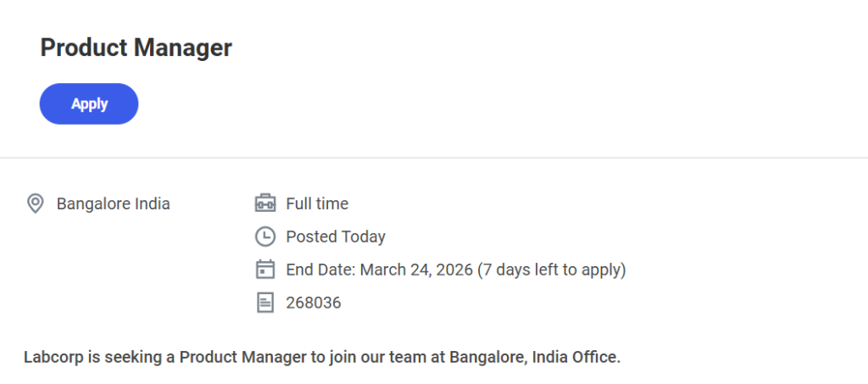Click the document icon beside job ID

tap(265, 303)
